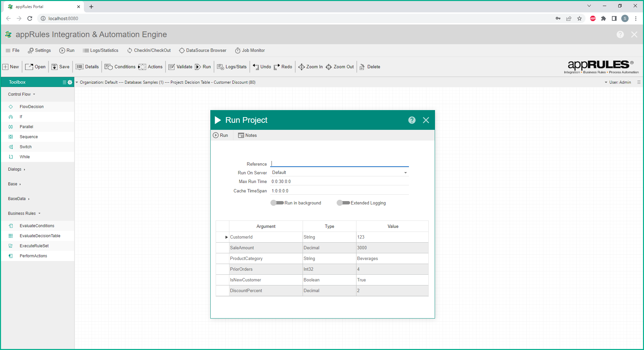Screen dimensions: 644x350
Task: Select the FlowDecision toolbox item
Action: click(37, 107)
